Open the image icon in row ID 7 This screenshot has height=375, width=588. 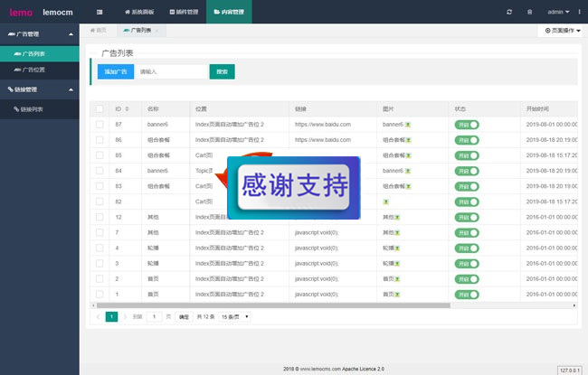(397, 233)
